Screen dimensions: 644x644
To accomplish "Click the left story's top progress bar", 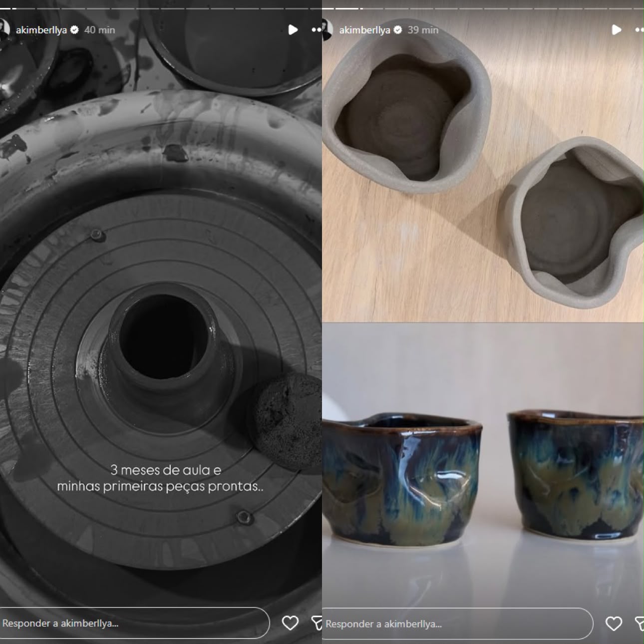I will (x=161, y=8).
